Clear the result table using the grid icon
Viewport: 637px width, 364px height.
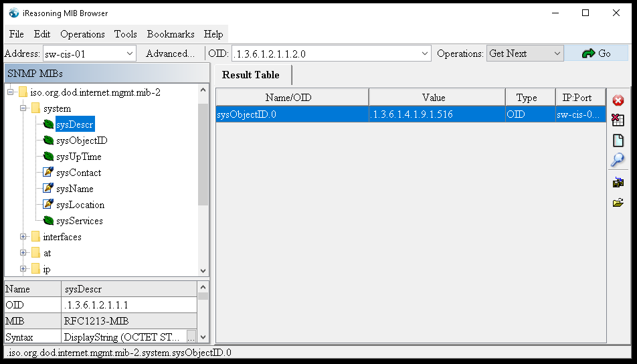618,120
